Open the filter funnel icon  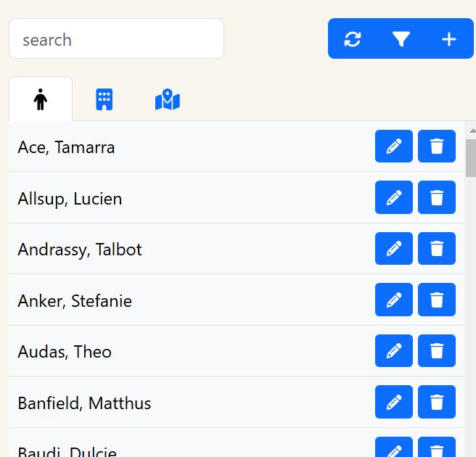[x=401, y=39]
